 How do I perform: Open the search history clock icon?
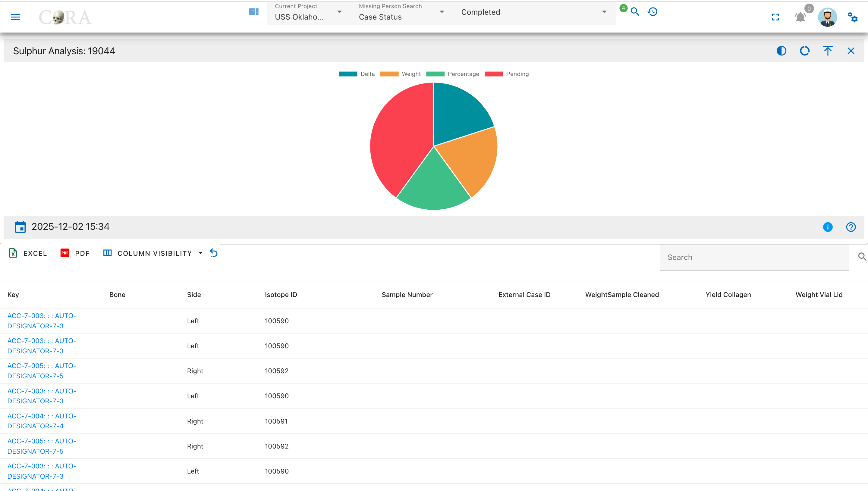coord(653,12)
